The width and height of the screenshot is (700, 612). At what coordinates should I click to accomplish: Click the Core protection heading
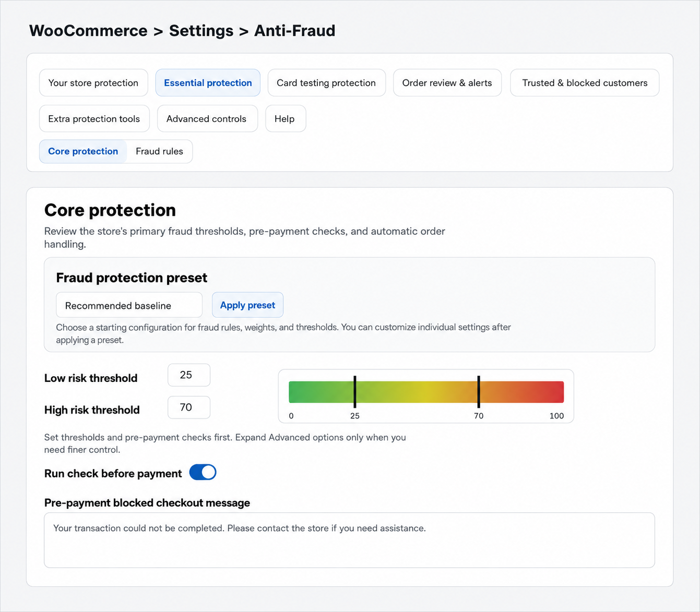click(x=110, y=210)
